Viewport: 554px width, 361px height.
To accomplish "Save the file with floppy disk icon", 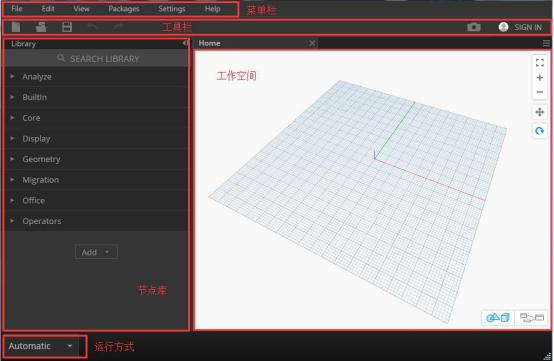I will click(x=67, y=27).
